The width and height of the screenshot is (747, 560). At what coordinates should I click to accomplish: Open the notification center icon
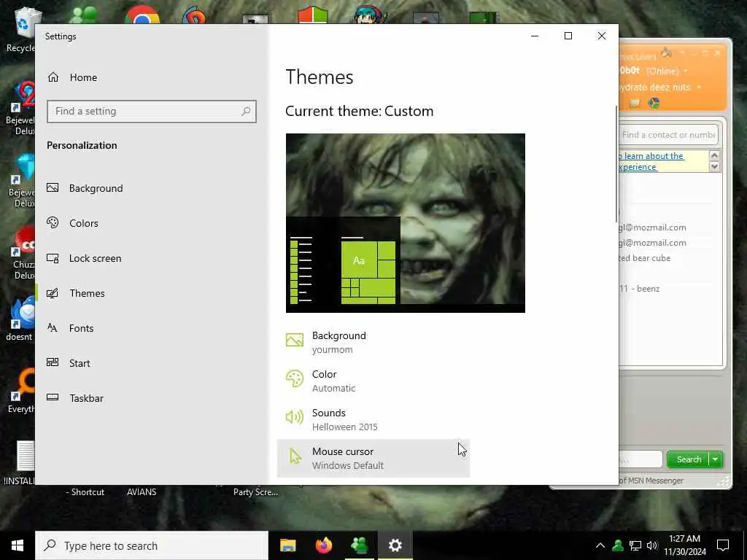tap(723, 545)
